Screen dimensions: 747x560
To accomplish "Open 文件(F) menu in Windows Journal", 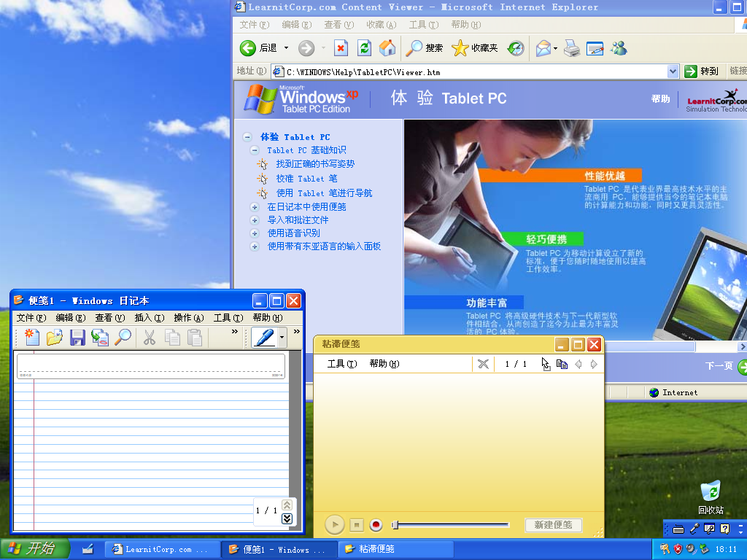I will (31, 318).
